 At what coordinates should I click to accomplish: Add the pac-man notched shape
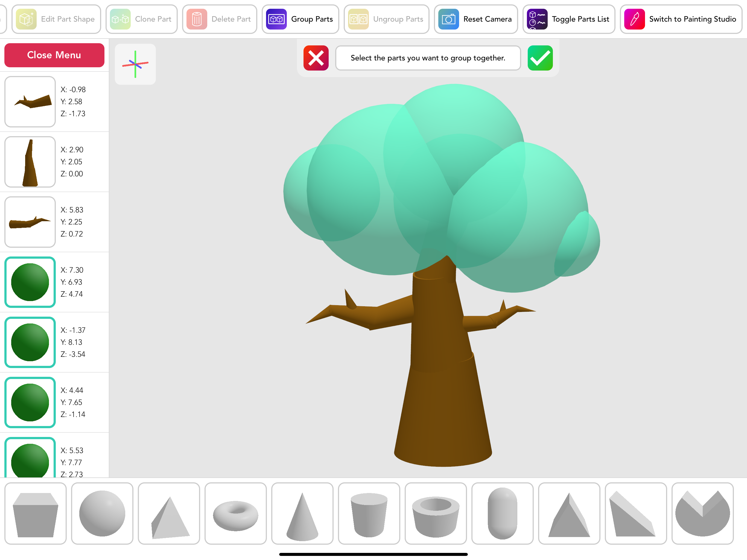[x=702, y=513]
